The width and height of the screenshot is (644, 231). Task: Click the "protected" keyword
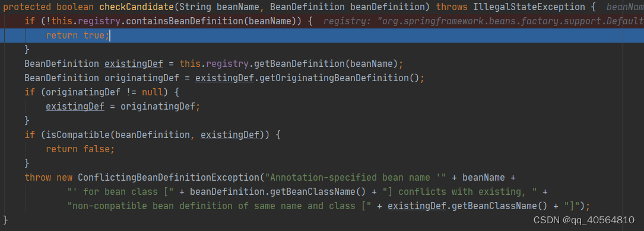[x=27, y=7]
